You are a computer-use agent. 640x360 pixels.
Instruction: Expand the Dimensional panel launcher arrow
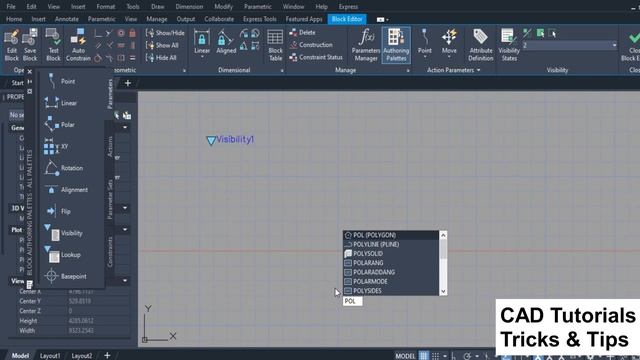282,71
